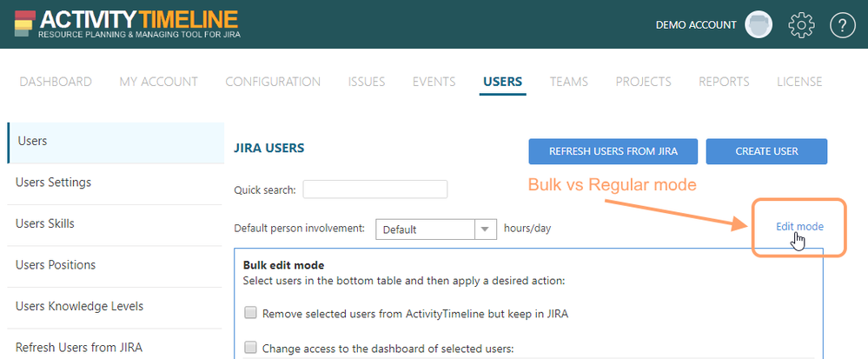Click Refresh Users From JIRA button
Viewport: 868px width, 359px height.
tap(613, 151)
